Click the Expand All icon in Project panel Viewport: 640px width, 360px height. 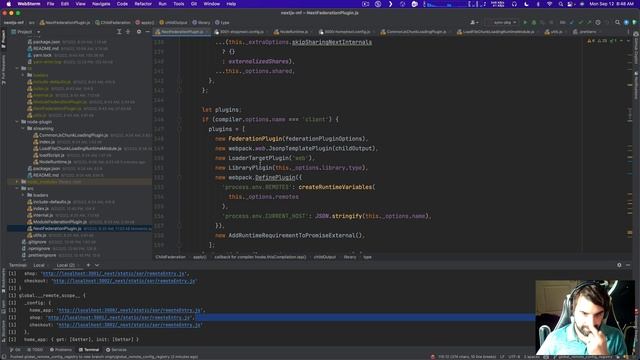point(119,31)
